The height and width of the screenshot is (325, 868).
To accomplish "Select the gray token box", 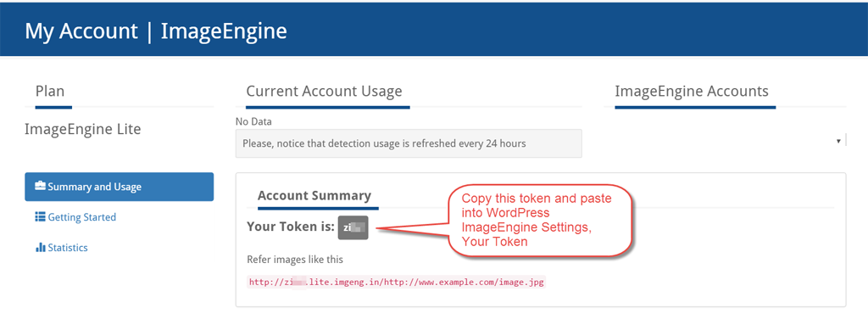I will tap(353, 227).
